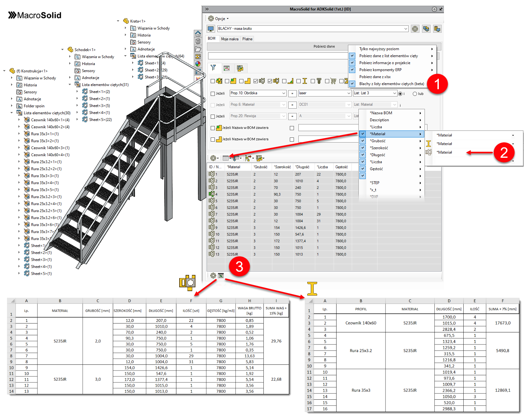Click the color sphere appearance icon in the side strip
The width and height of the screenshot is (531, 420).
(198, 64)
